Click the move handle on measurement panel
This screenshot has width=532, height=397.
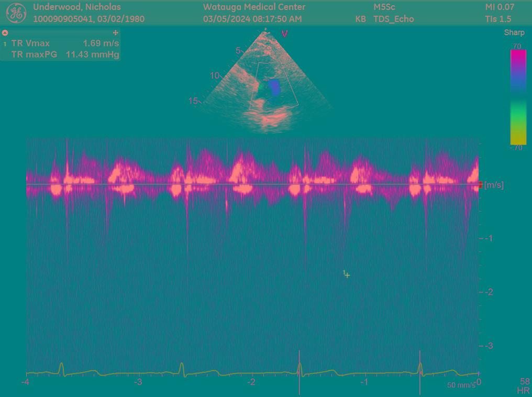tap(115, 32)
